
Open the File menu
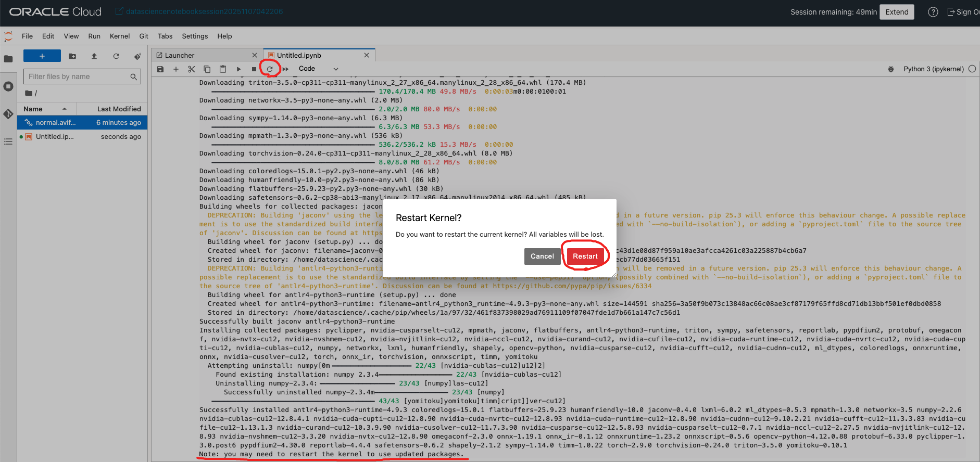(27, 36)
